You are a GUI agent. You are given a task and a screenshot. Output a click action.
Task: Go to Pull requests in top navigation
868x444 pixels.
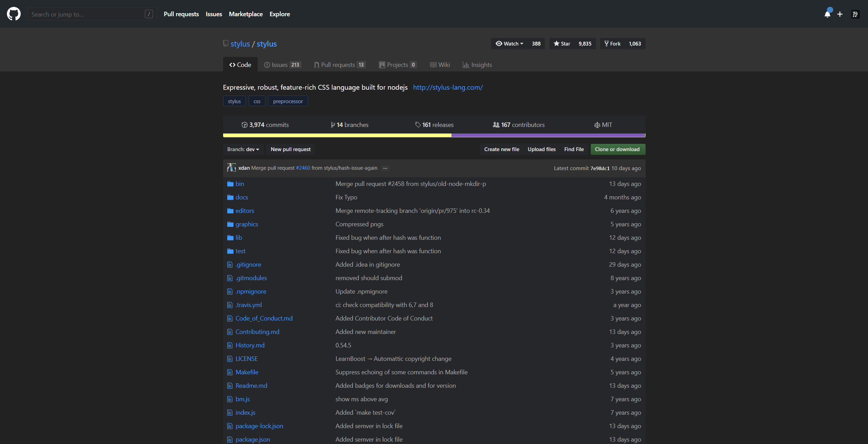(x=181, y=14)
